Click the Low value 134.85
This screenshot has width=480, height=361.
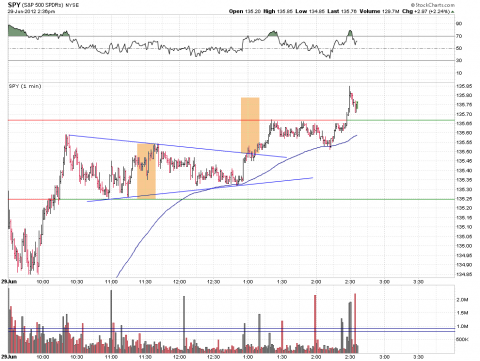pos(317,11)
